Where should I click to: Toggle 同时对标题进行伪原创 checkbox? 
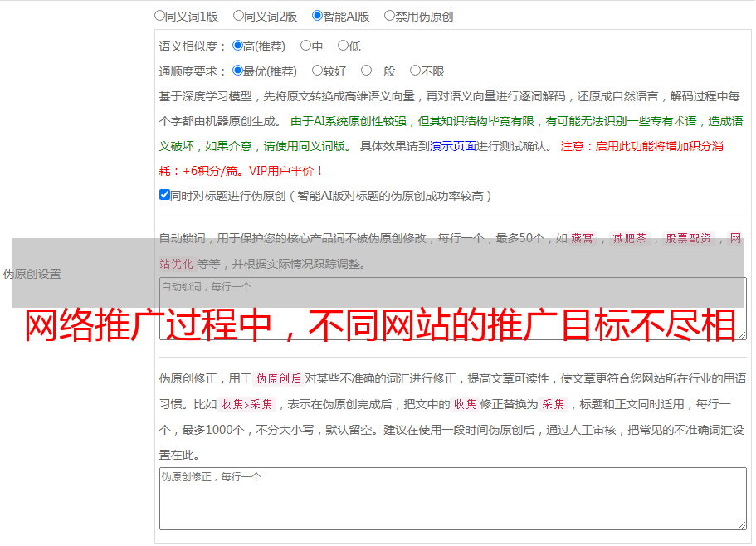[164, 195]
